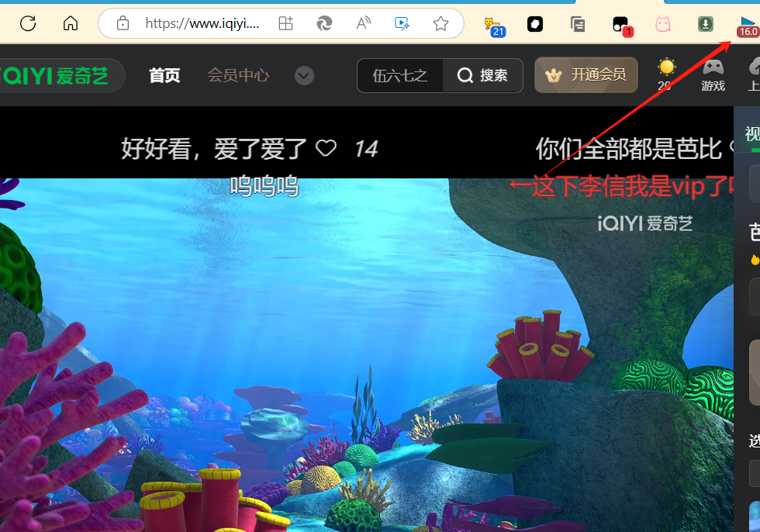Open the green download extension icon
Viewport: 760px width, 532px height.
pyautogui.click(x=705, y=24)
